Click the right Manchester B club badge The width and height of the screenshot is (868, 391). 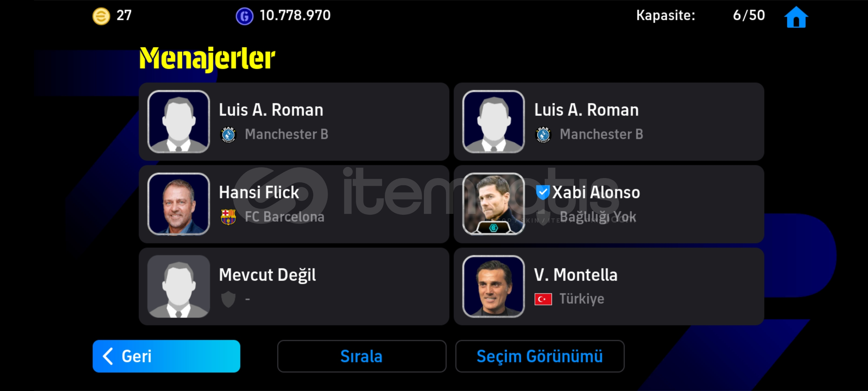(543, 135)
